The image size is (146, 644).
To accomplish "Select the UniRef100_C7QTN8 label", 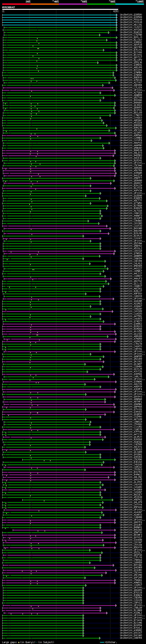I will tap(131, 35).
